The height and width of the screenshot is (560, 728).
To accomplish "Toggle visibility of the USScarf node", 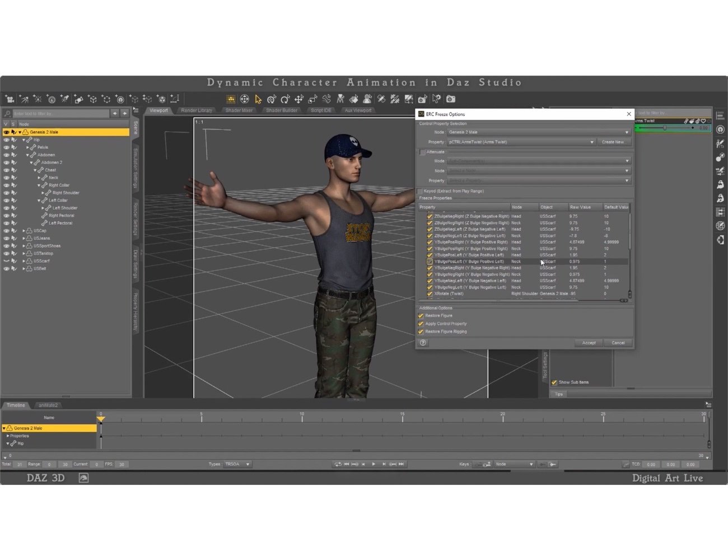I will coord(6,260).
